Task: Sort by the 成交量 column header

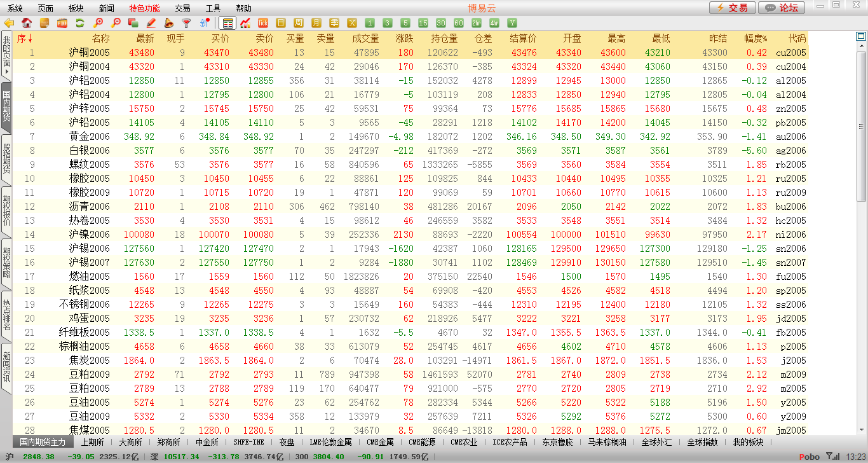Action: point(365,39)
